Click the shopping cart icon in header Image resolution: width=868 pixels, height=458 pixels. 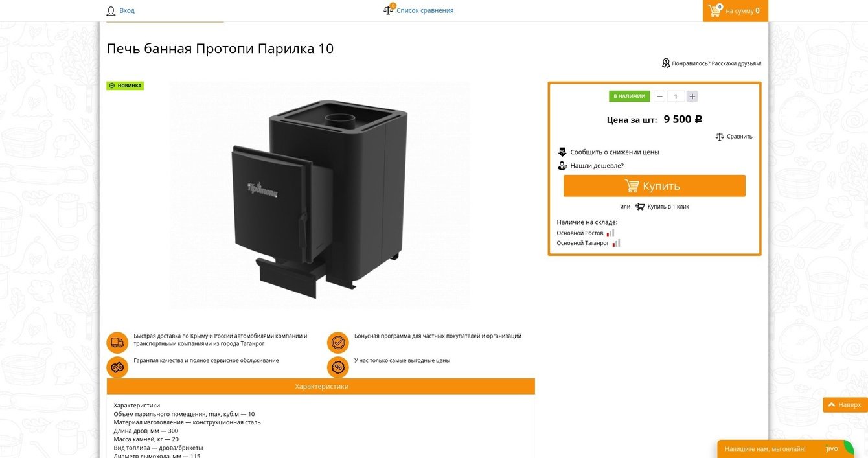(x=714, y=10)
